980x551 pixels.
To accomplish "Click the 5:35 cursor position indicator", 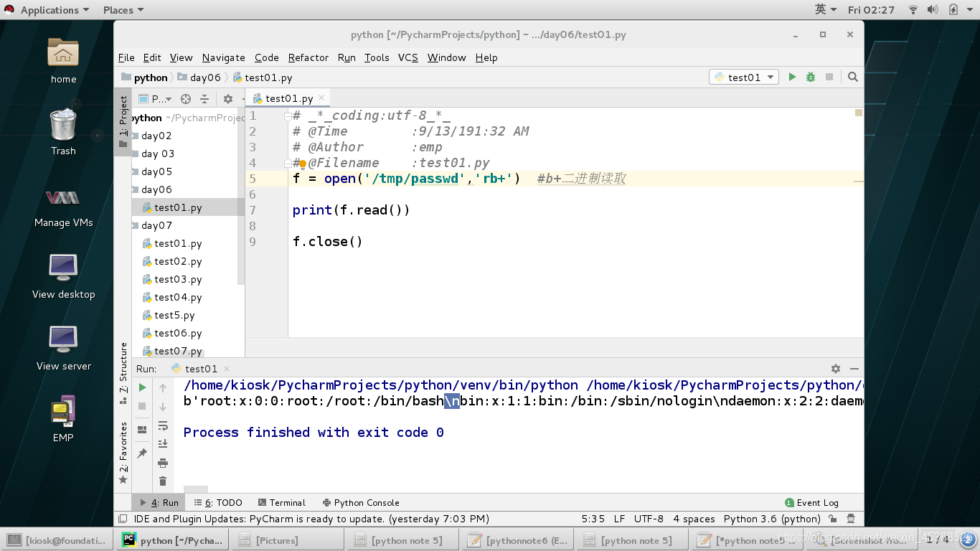I will pyautogui.click(x=593, y=519).
